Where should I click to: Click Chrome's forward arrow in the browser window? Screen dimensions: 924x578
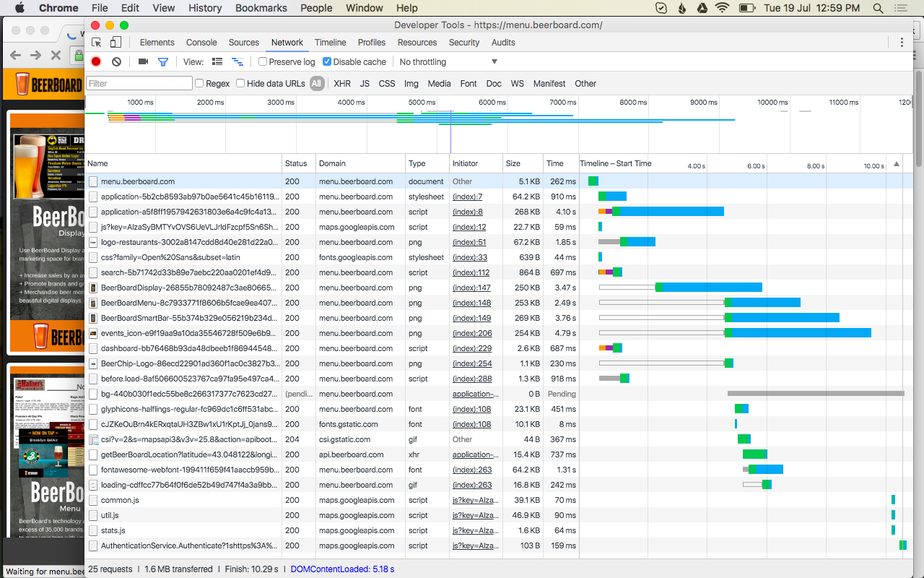35,55
